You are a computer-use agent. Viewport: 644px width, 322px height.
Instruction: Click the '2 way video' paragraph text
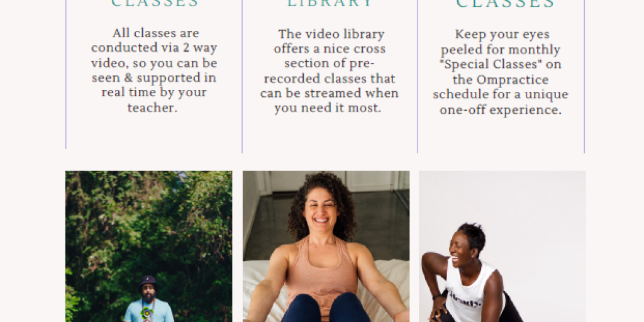coord(154,55)
